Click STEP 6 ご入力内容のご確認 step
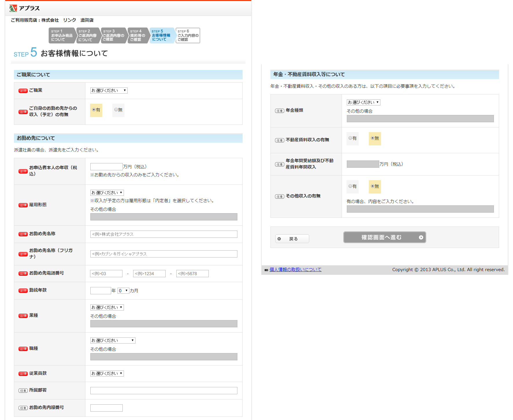 point(188,35)
